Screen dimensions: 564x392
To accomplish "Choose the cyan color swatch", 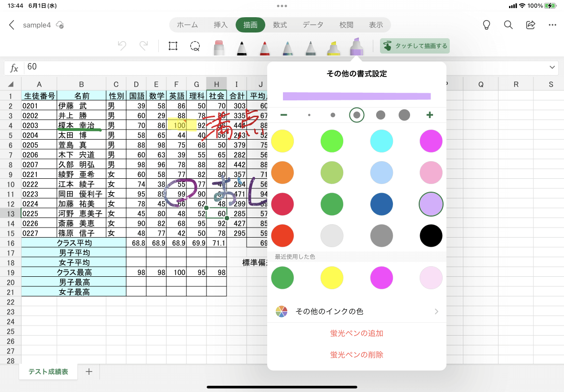I will tap(381, 141).
